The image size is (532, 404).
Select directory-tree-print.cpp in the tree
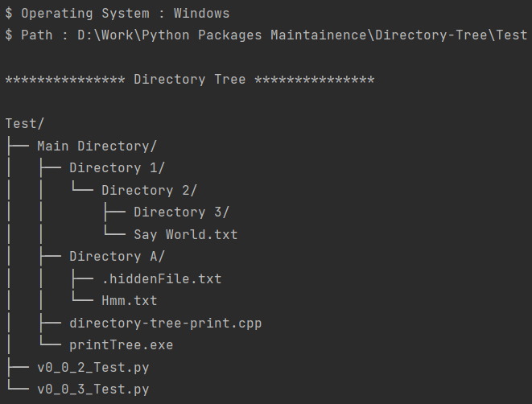[x=166, y=323]
